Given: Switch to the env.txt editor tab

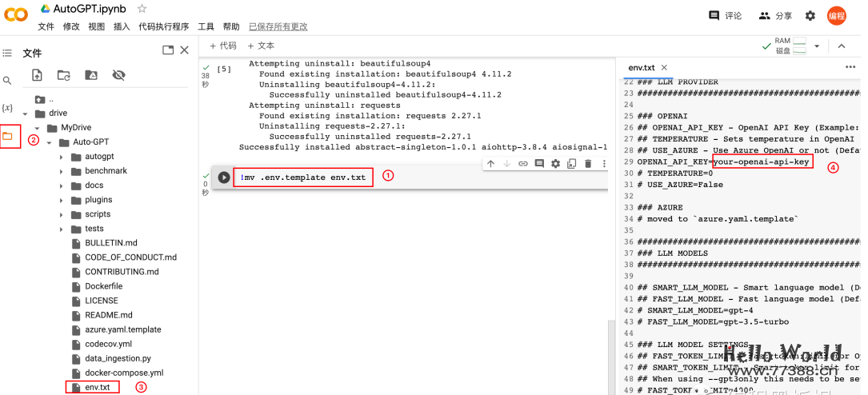Looking at the screenshot, I should (x=641, y=68).
